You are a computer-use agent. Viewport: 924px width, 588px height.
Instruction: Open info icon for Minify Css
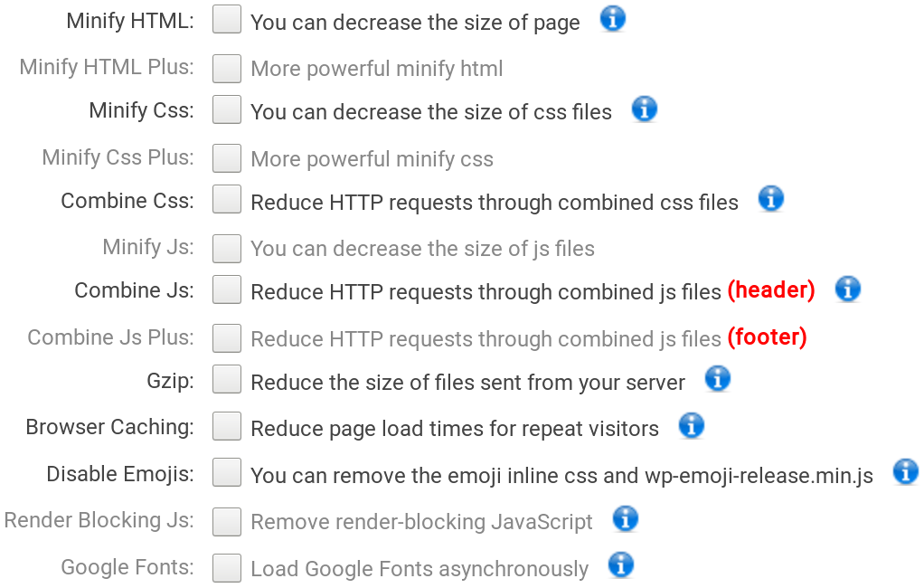pyautogui.click(x=644, y=109)
